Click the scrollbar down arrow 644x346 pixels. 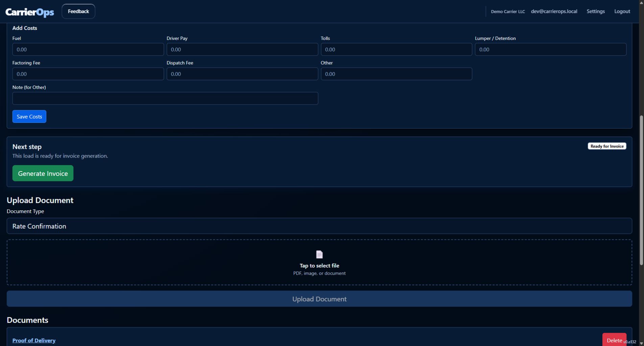641,343
